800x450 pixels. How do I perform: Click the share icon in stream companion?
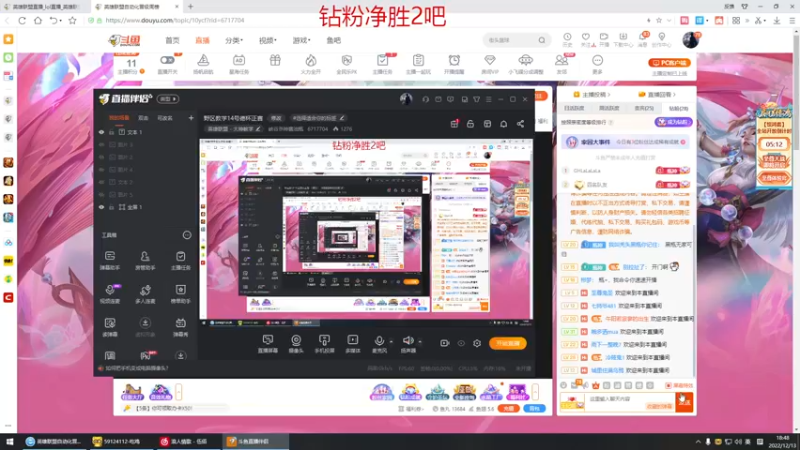[x=520, y=124]
